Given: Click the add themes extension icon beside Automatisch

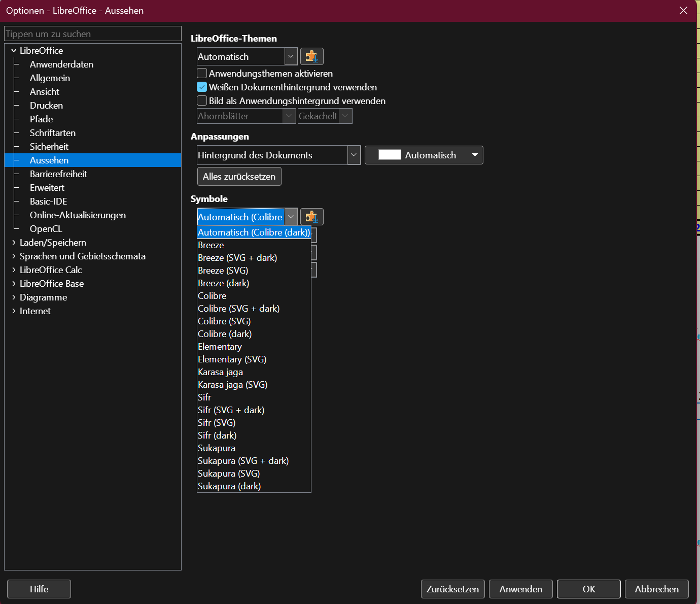Looking at the screenshot, I should coord(311,56).
